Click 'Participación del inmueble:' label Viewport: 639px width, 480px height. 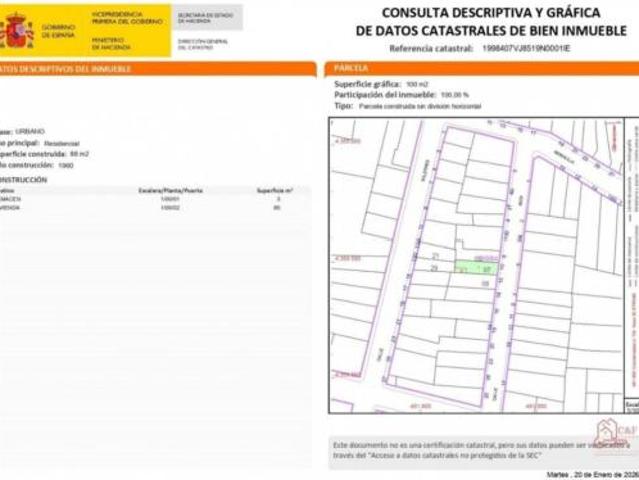pos(385,95)
